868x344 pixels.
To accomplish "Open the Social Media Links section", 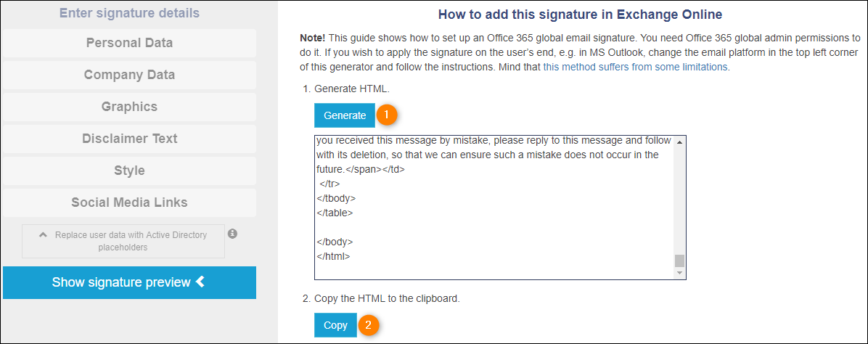I will tap(129, 202).
